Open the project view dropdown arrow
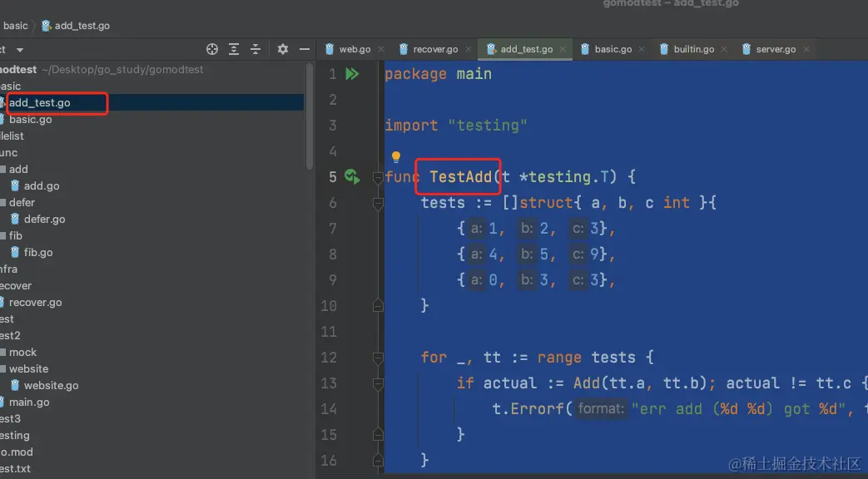Viewport: 868px width, 479px height. tap(20, 50)
